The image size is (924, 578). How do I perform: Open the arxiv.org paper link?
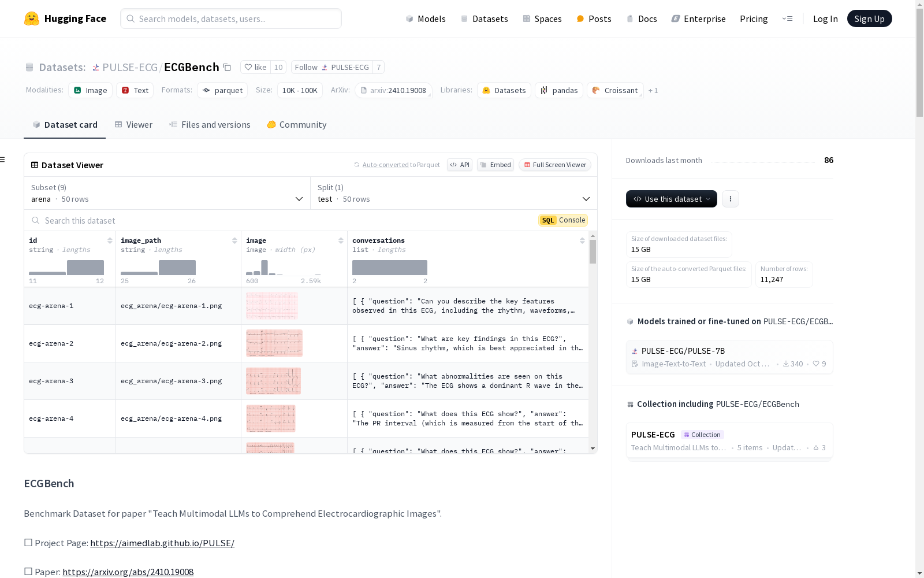[x=128, y=572]
